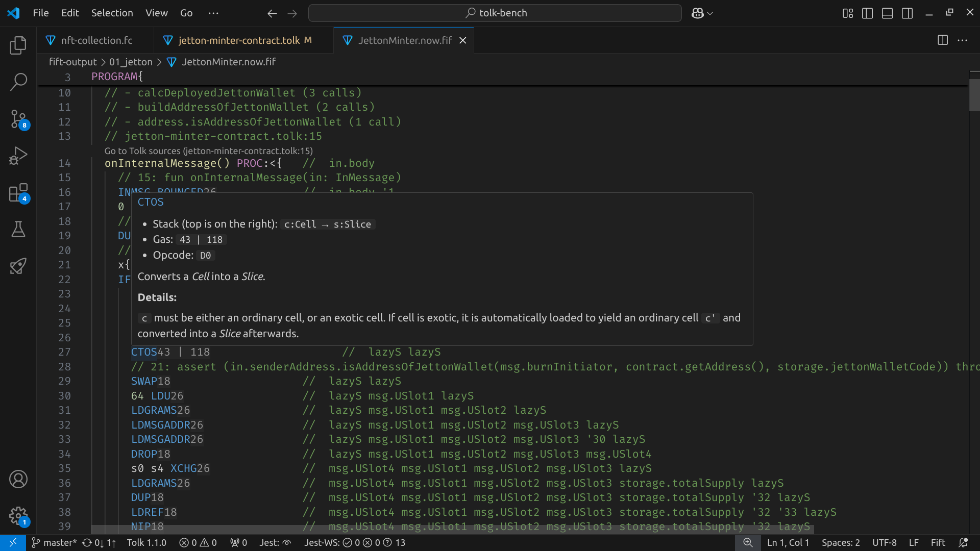This screenshot has height=551, width=980.
Task: Switch to the nft-collection.fc tab
Action: coord(95,40)
